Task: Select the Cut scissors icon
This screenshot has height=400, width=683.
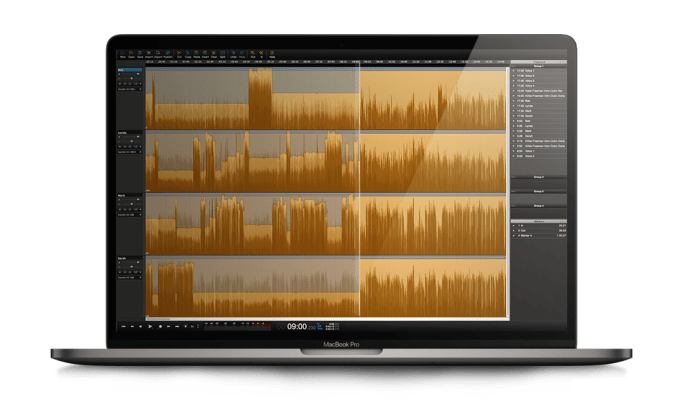Action: click(179, 54)
